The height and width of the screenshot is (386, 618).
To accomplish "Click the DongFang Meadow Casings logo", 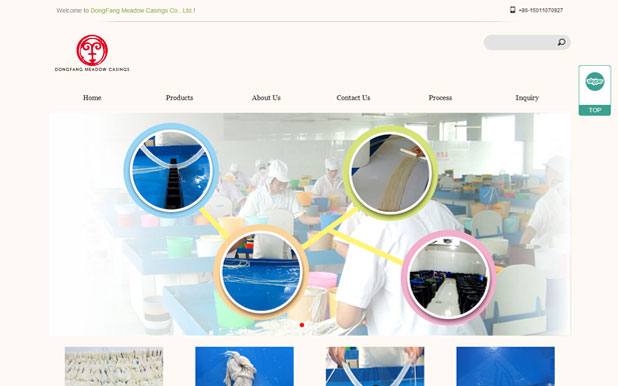I will (92, 53).
